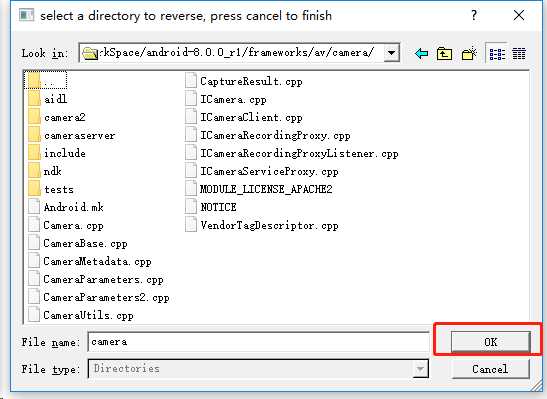Select the ICameraRecordingProxyListener.cpp file
Image resolution: width=547 pixels, height=399 pixels.
(x=292, y=153)
